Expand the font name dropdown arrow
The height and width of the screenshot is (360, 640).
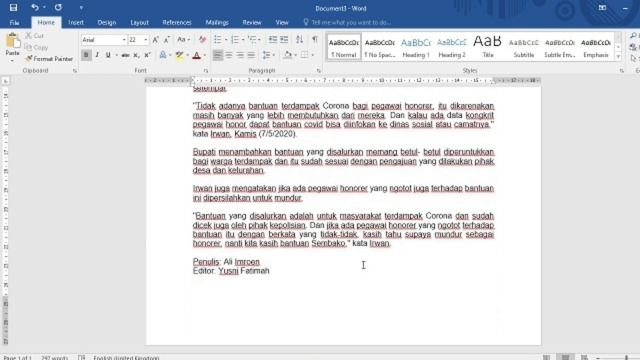(x=124, y=40)
